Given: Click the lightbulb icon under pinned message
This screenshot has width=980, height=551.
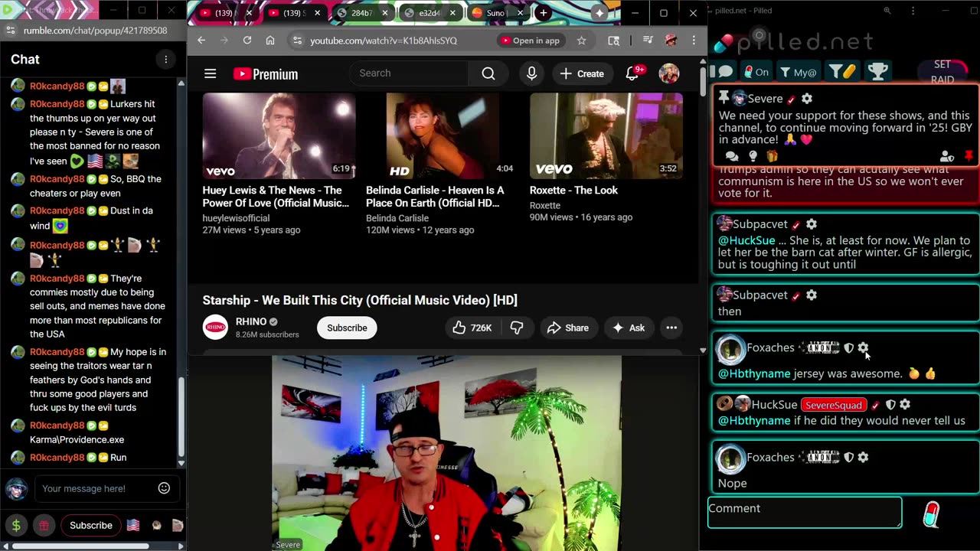Looking at the screenshot, I should pyautogui.click(x=753, y=156).
